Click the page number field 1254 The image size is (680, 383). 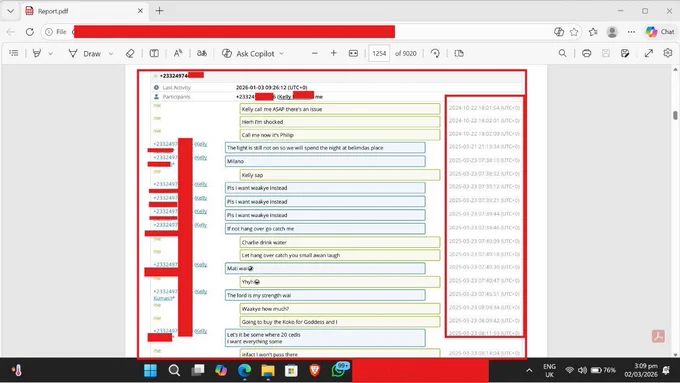tap(379, 53)
